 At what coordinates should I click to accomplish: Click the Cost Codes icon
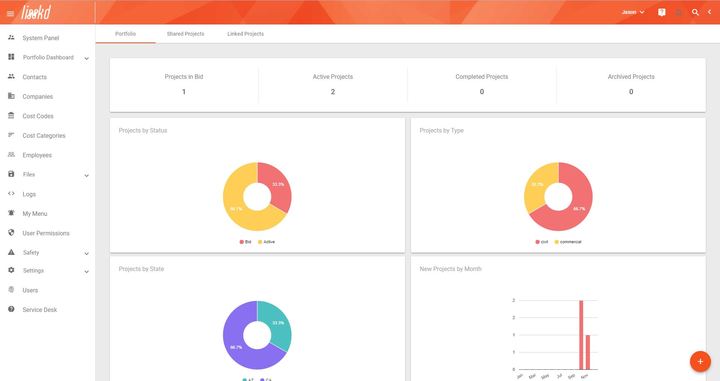coord(11,116)
